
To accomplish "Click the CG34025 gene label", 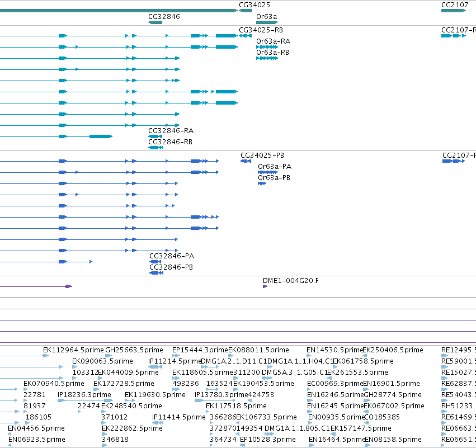I will (255, 5).
